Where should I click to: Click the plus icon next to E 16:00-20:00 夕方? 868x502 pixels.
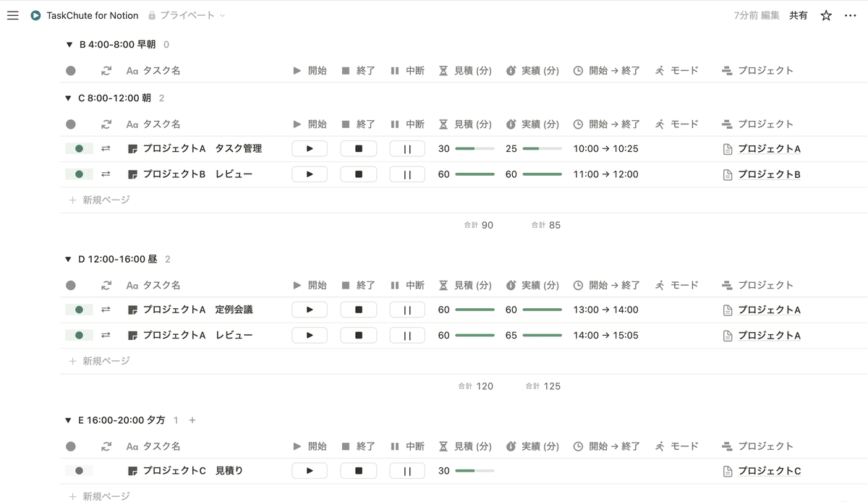click(192, 420)
